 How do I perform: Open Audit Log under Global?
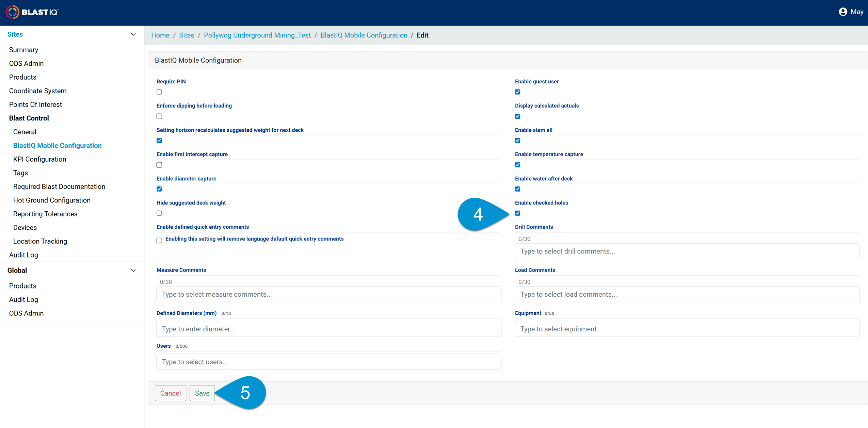(x=23, y=300)
